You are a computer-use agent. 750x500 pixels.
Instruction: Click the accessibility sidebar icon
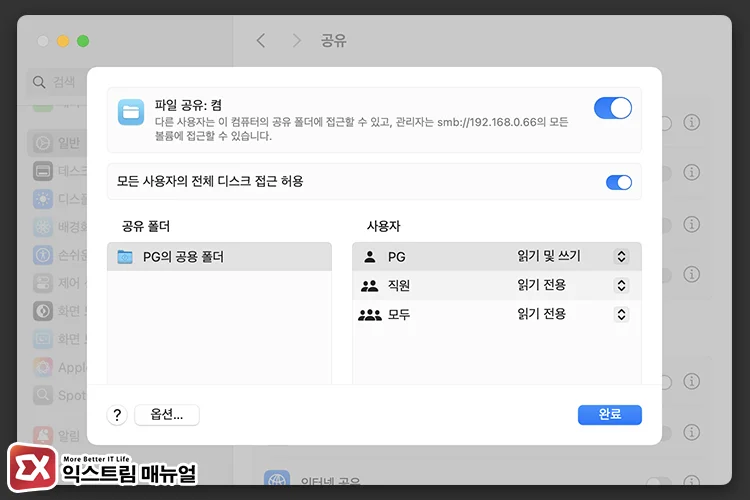click(x=43, y=255)
